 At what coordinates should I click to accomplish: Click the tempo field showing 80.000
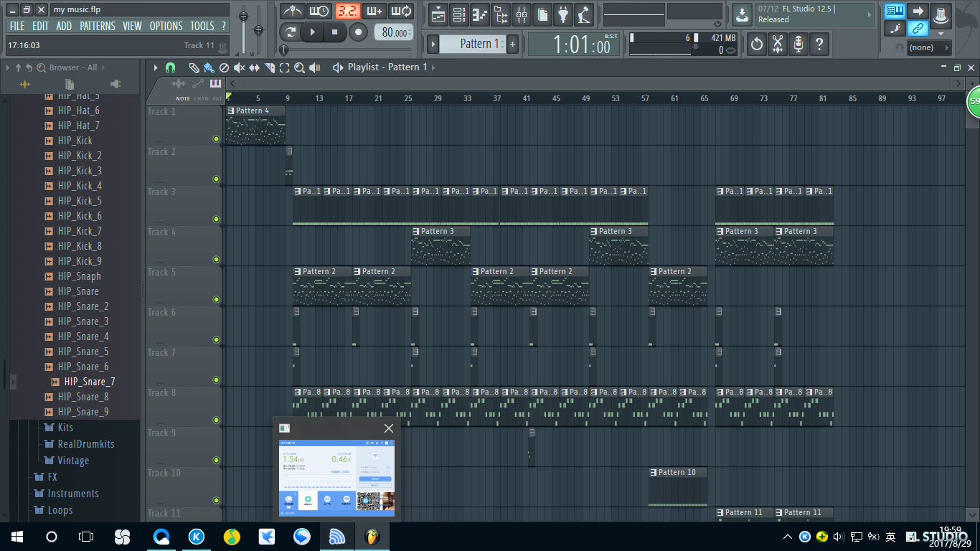coord(394,32)
